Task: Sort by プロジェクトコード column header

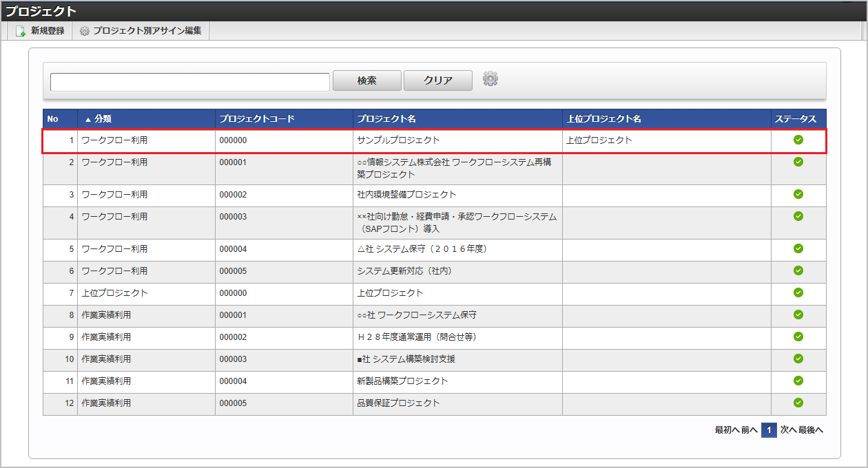Action: point(257,119)
